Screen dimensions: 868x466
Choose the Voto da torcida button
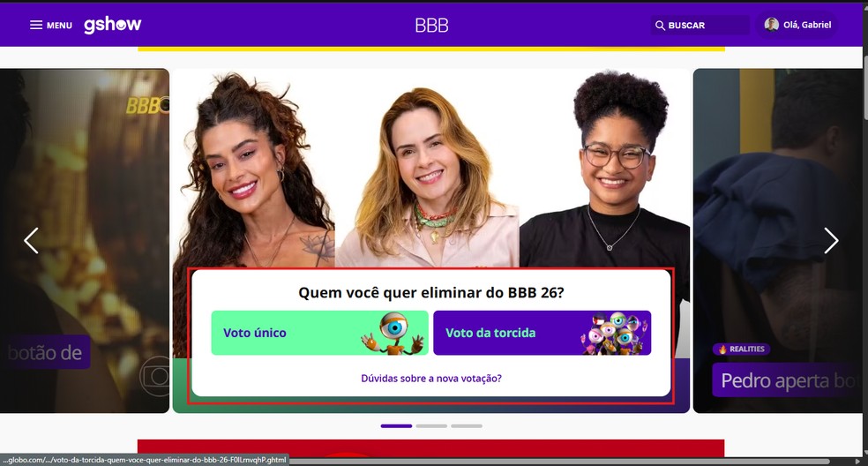click(542, 333)
